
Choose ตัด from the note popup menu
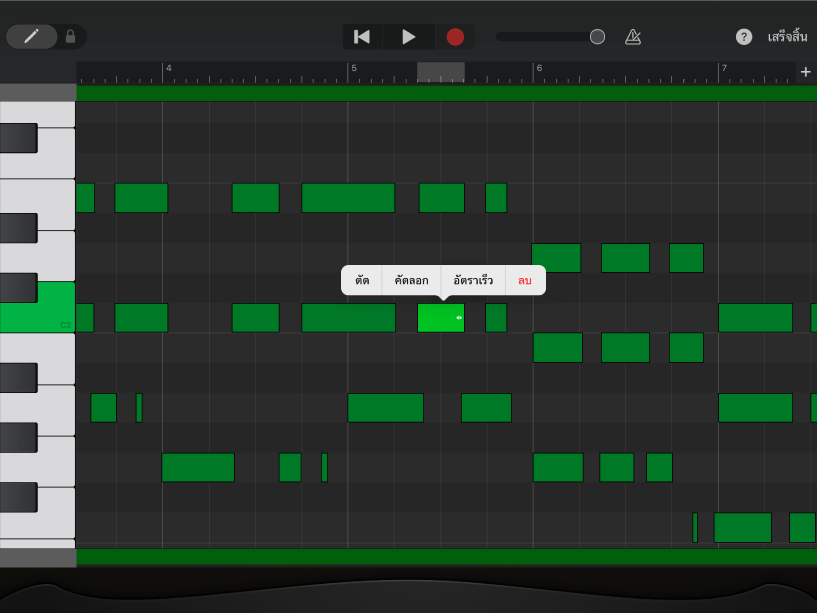pos(362,280)
